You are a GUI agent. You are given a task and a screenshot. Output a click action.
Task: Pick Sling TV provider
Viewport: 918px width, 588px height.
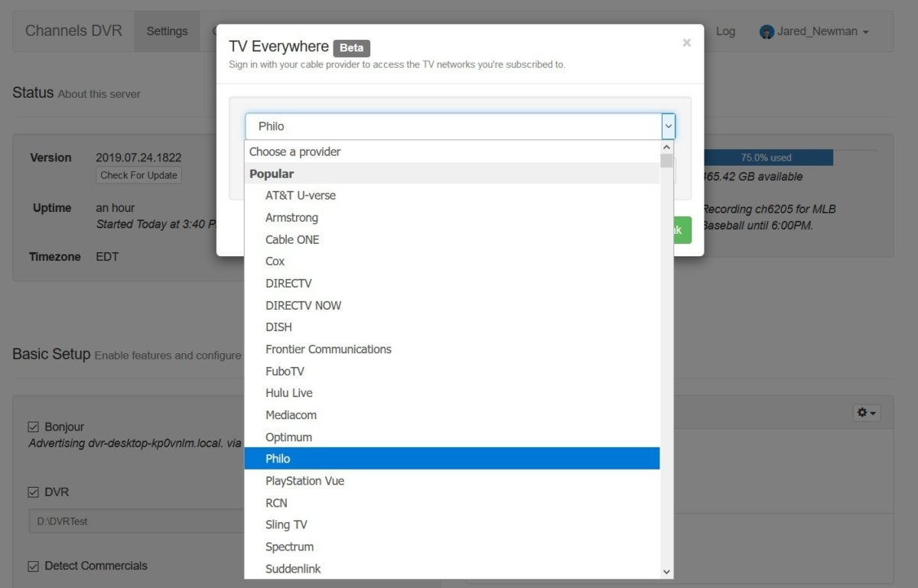pos(452,525)
